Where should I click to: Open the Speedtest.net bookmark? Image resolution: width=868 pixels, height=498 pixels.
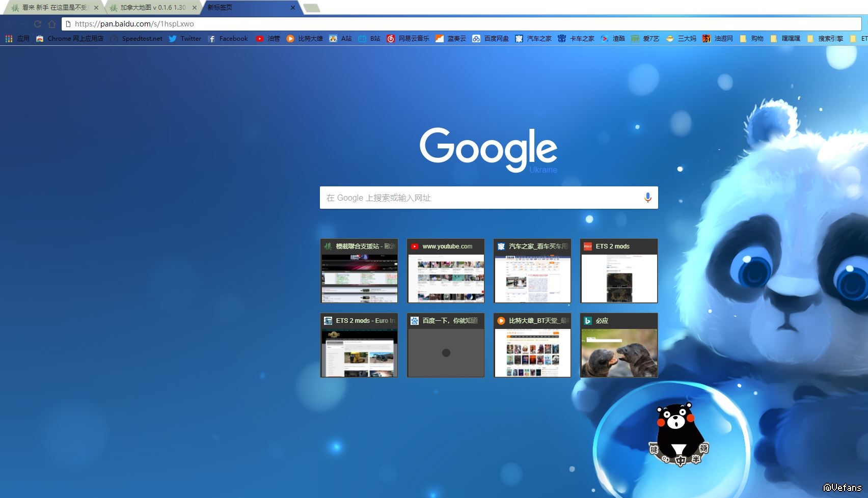[137, 39]
